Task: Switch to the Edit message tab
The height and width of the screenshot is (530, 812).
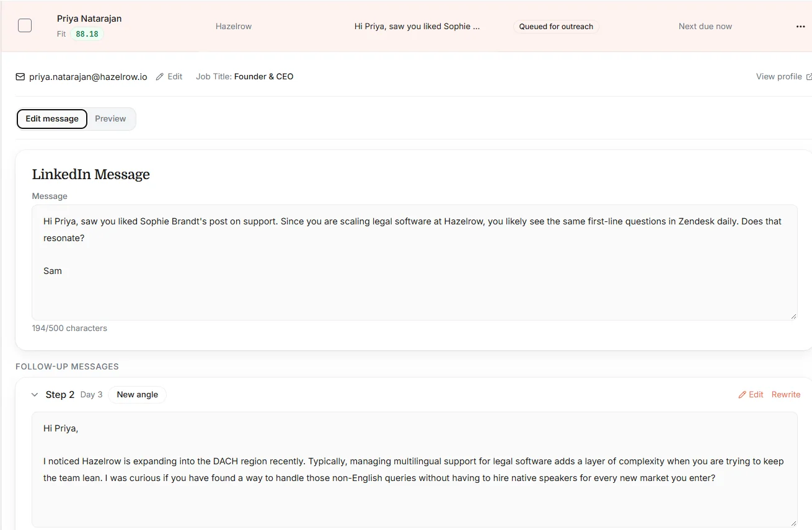Action: [x=52, y=119]
